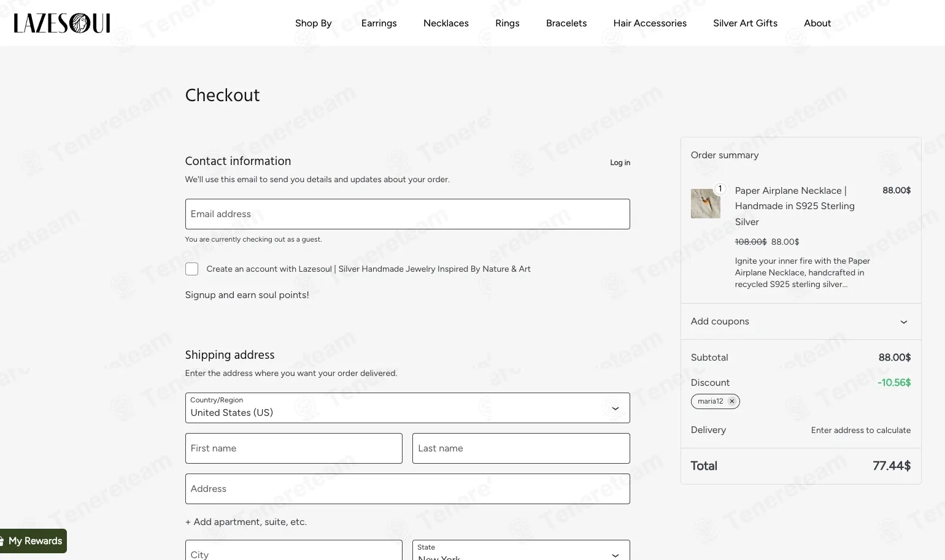Click Add apartment, suite, etc. link
Image resolution: width=945 pixels, height=560 pixels.
[246, 522]
